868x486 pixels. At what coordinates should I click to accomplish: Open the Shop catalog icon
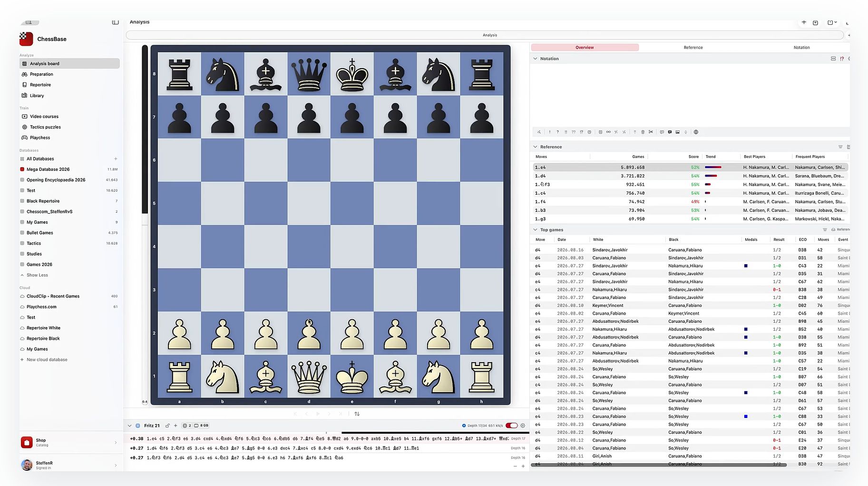[x=27, y=442]
